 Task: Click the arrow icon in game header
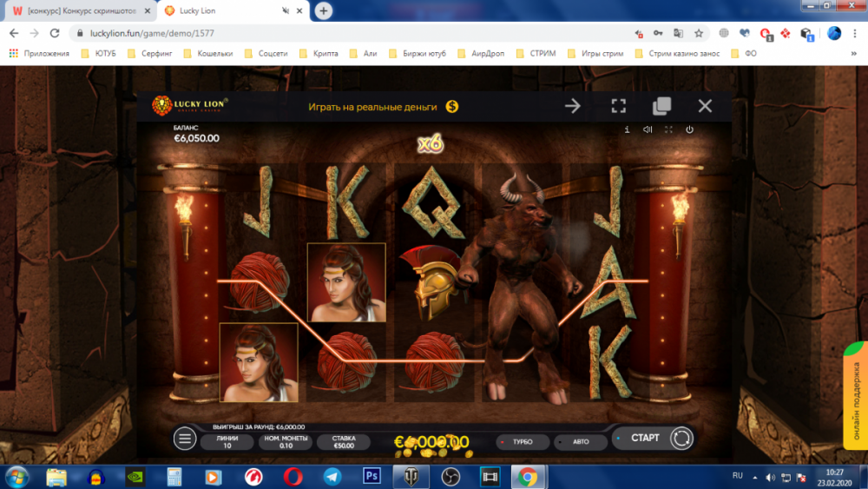point(573,106)
